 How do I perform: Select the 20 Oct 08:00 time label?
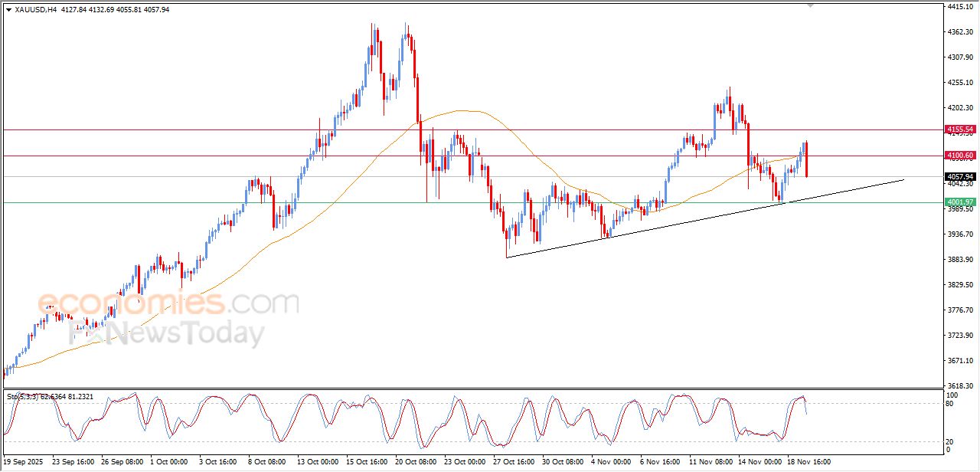[418, 463]
